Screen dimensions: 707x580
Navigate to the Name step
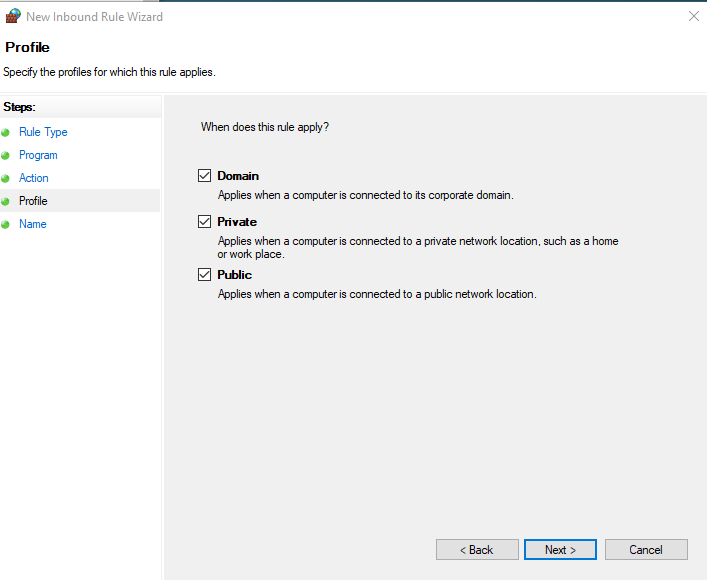pyautogui.click(x=33, y=224)
